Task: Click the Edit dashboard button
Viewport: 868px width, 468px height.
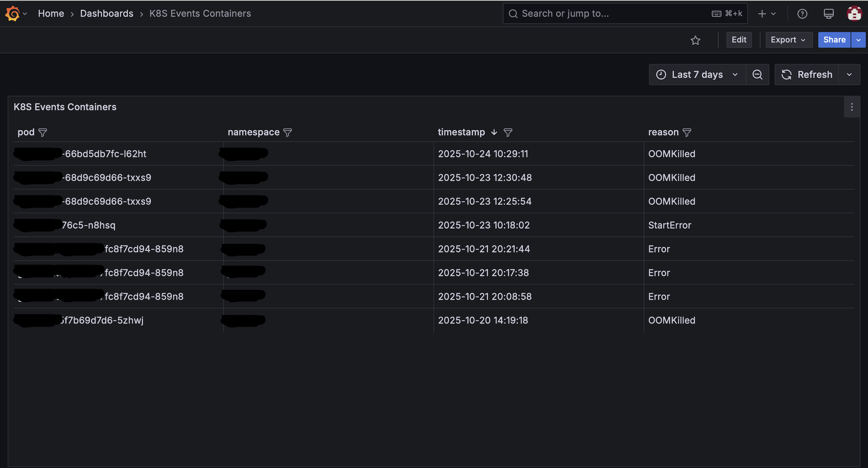Action: (739, 40)
